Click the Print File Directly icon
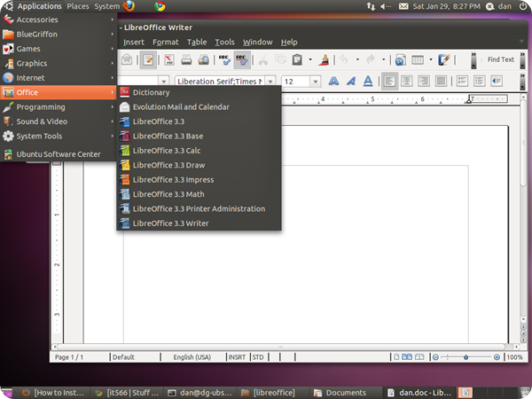 186,59
